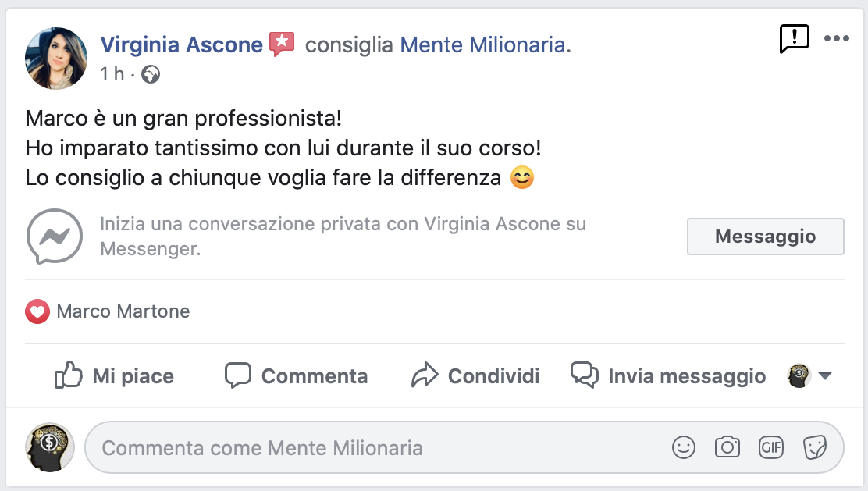Share the post with Condividi
Viewport: 868px width, 491px height.
point(476,376)
